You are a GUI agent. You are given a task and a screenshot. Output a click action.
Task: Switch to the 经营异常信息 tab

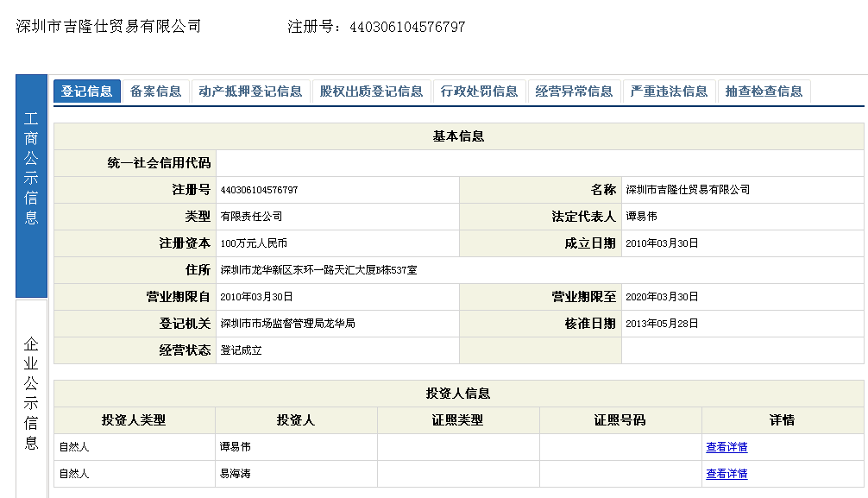pos(574,91)
